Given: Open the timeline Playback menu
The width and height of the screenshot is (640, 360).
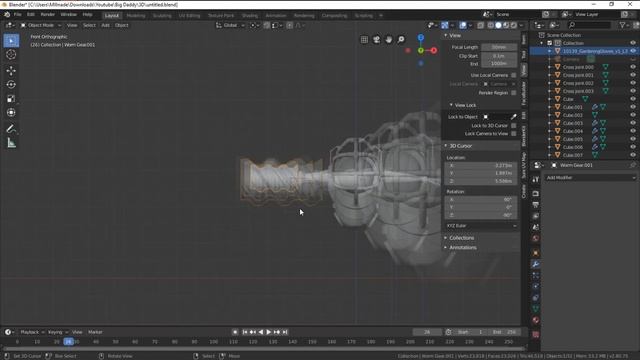Looking at the screenshot, I should point(32,332).
